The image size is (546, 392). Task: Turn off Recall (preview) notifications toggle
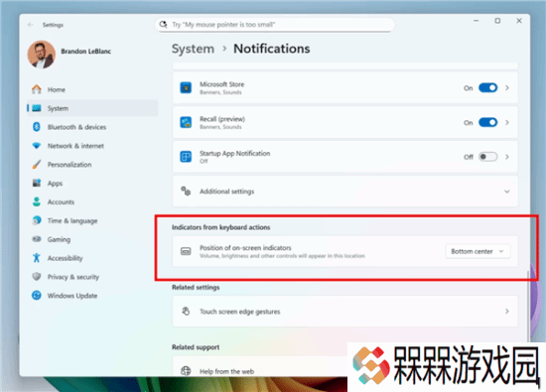click(487, 122)
